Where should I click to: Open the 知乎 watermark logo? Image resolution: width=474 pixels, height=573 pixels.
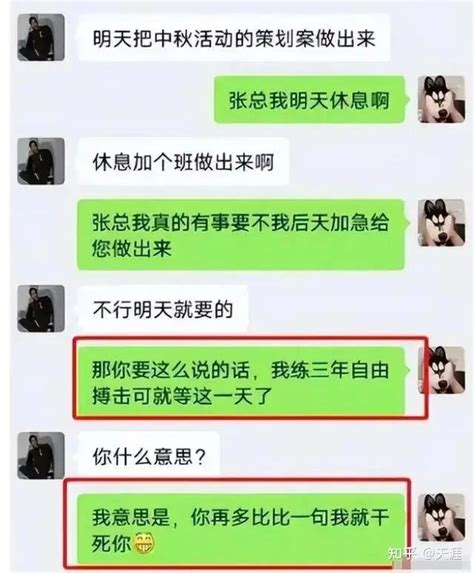coord(402,553)
